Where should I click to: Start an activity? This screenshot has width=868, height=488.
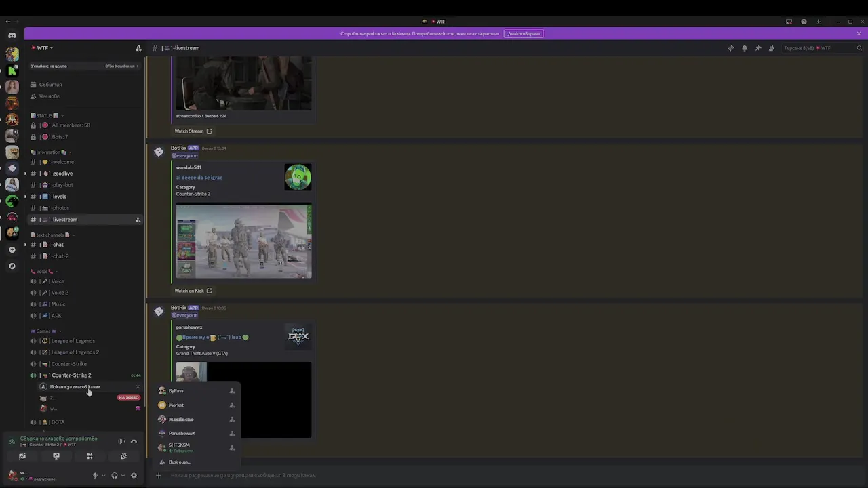(90, 456)
